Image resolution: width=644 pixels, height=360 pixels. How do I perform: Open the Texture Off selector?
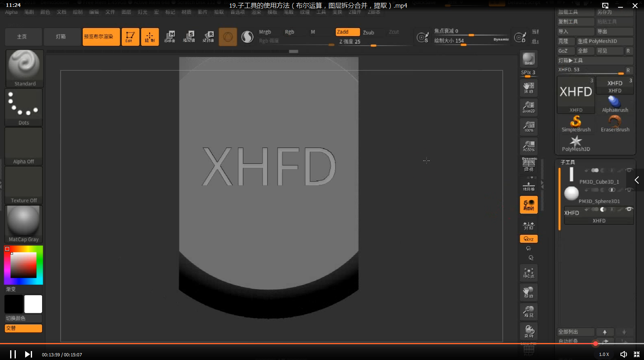point(24,185)
